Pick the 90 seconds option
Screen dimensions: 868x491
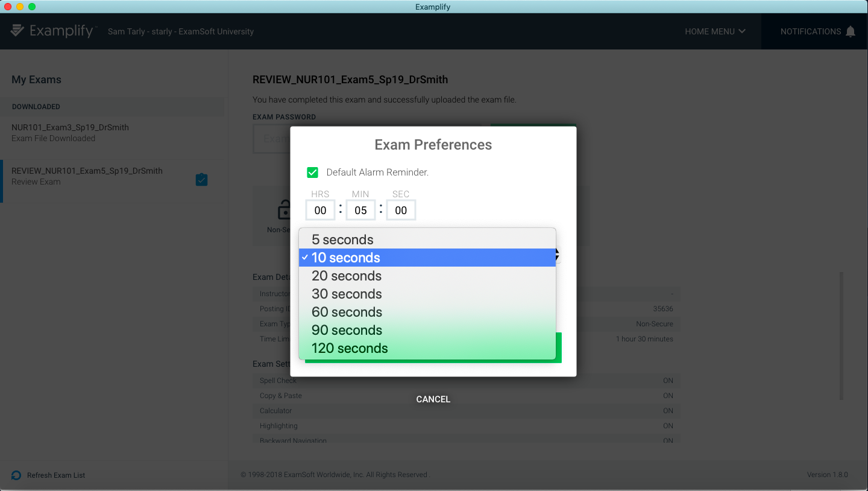click(427, 330)
